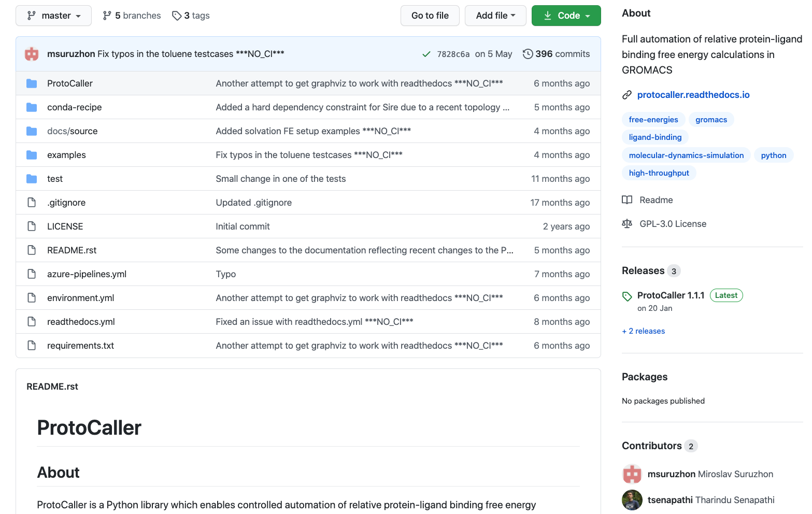The height and width of the screenshot is (514, 812).
Task: Click the Readme book icon
Action: tap(627, 200)
